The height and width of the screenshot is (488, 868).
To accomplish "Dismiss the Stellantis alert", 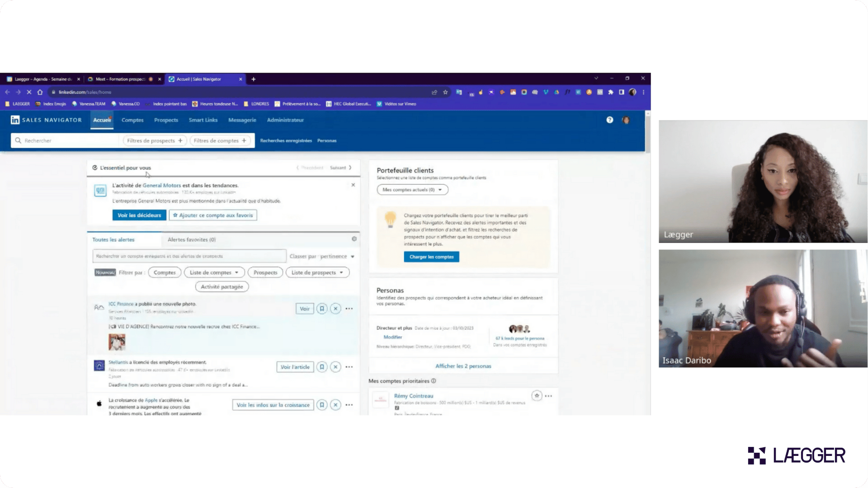I will pos(335,367).
